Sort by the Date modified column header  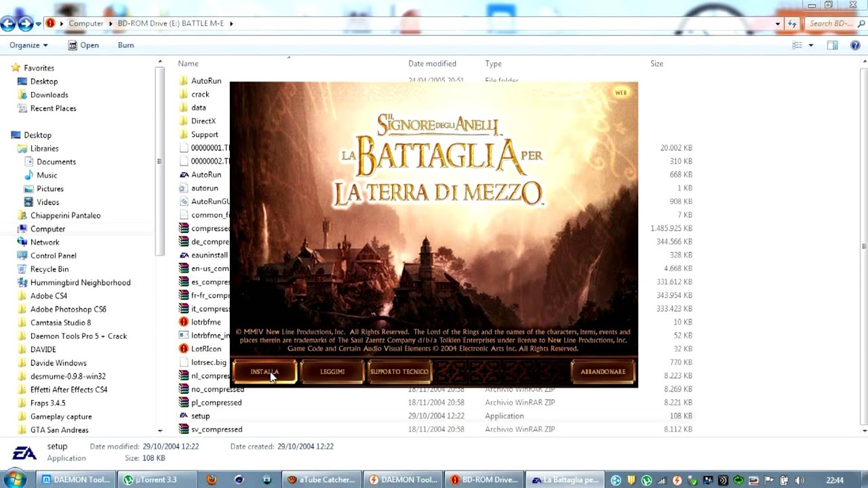point(432,64)
